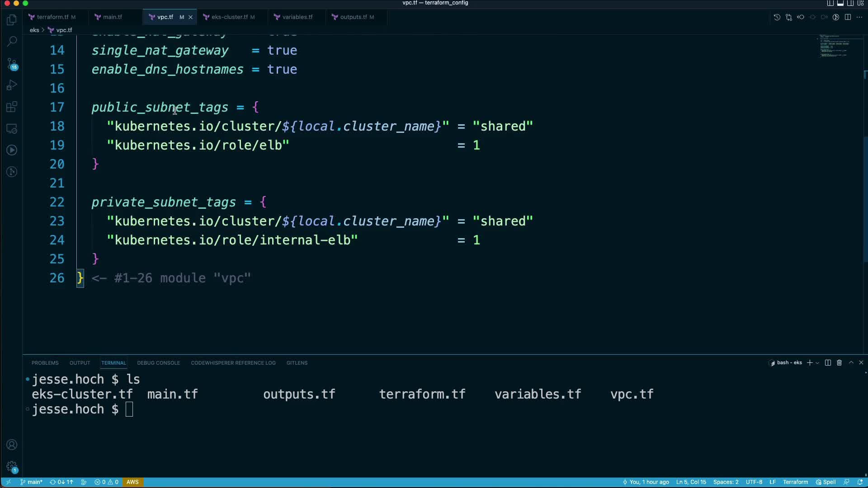868x488 pixels.
Task: Open the Extensions view icon
Action: (12, 107)
